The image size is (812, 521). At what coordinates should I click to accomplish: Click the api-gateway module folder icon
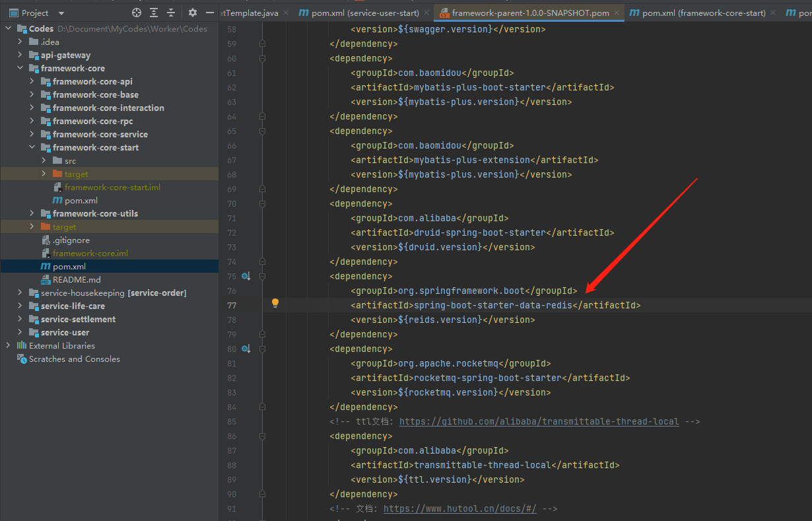click(34, 55)
